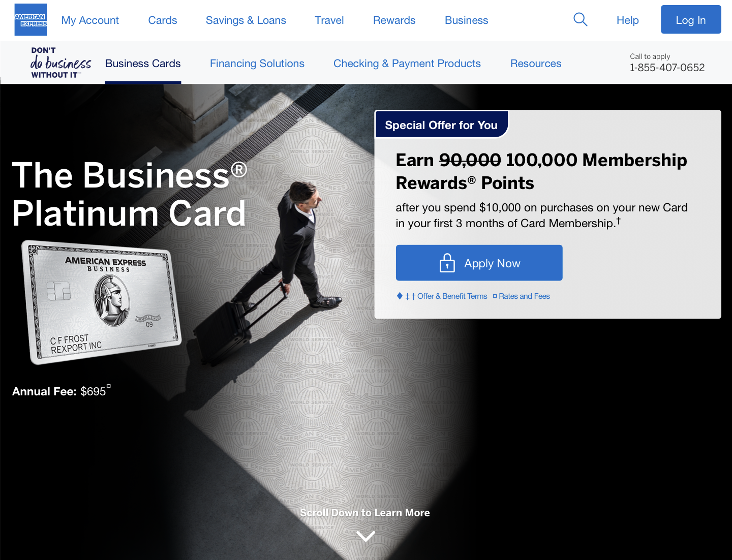This screenshot has height=560, width=732.
Task: Open the Savings & Loans menu
Action: coord(246,20)
